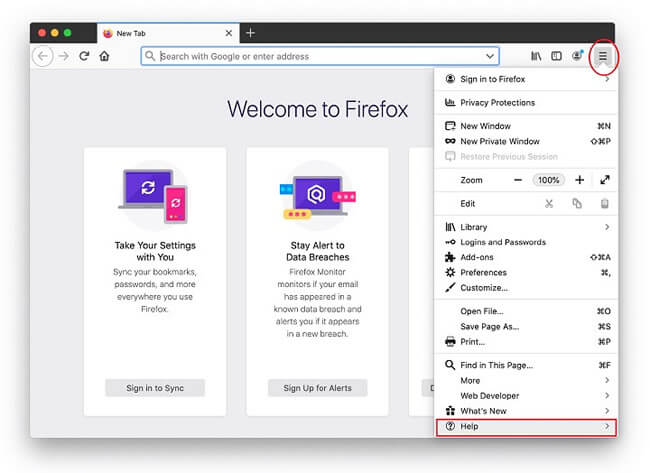Zoom out with the minus button
This screenshot has width=650, height=473.
click(518, 180)
